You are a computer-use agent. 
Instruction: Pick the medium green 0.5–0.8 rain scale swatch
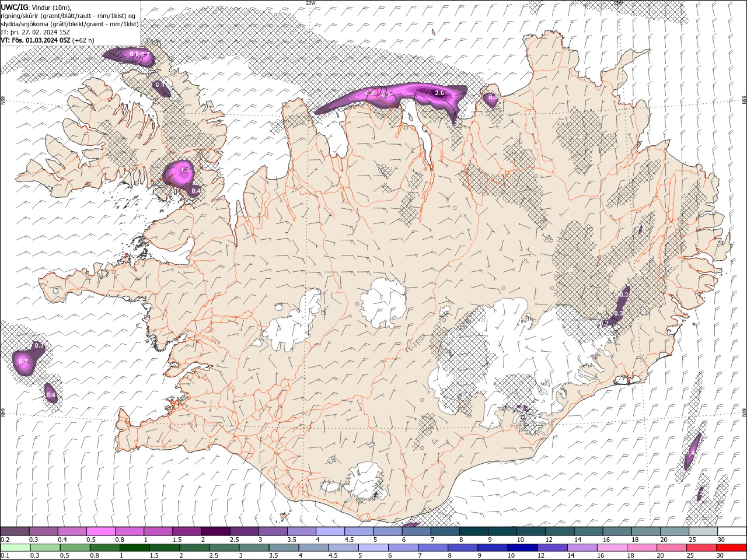tap(75, 548)
